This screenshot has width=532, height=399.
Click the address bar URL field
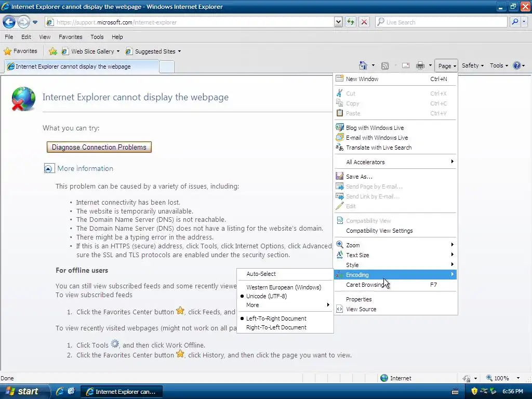click(189, 22)
